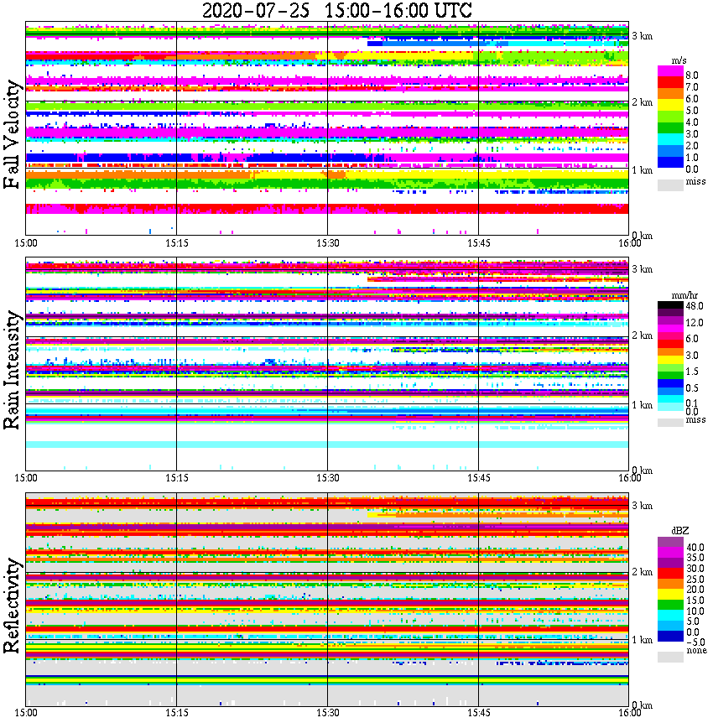
Task: Click "15:30" under the Rain Intensity plot
Action: (x=328, y=478)
